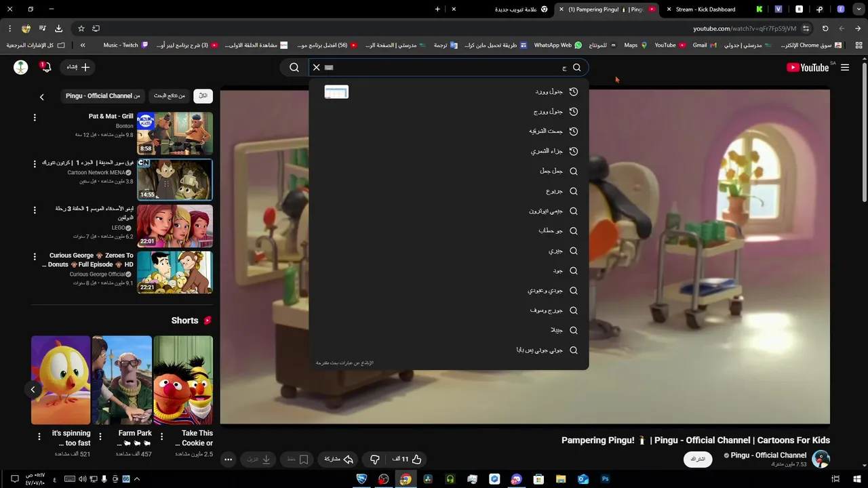
Task: Open Chrome downloads icon
Action: (x=58, y=28)
